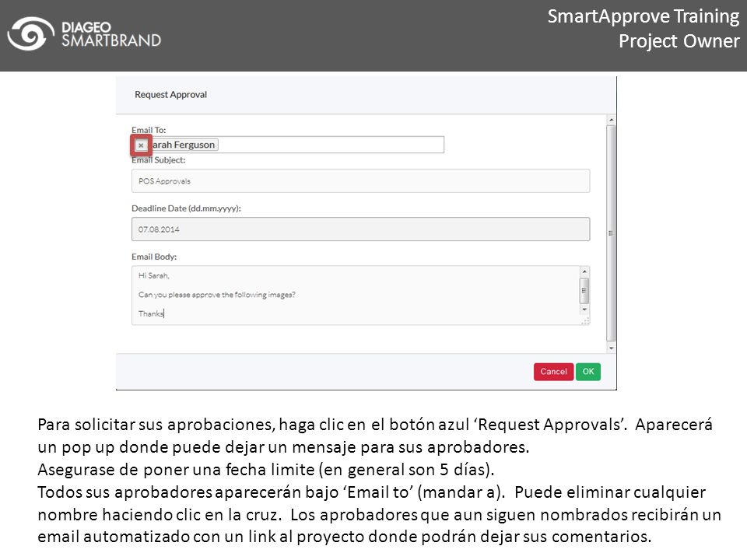
Task: Remove Sarah Ferguson via the x icon
Action: click(141, 145)
